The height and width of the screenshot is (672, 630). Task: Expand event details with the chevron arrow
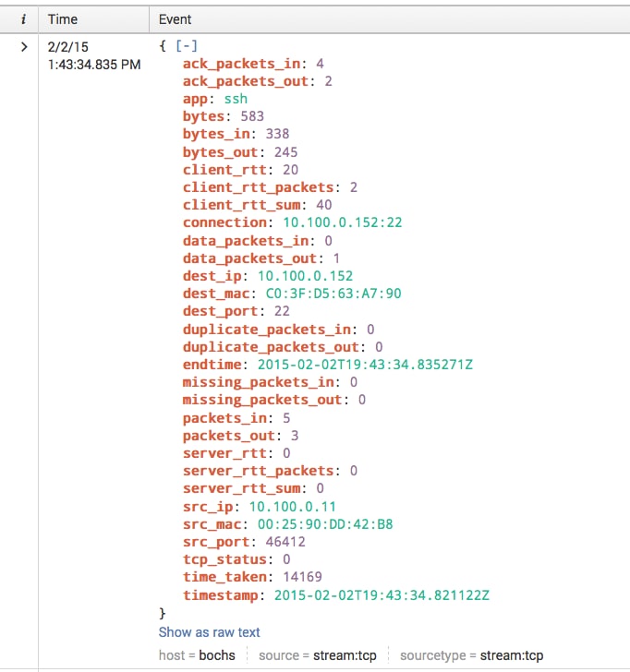pos(24,47)
